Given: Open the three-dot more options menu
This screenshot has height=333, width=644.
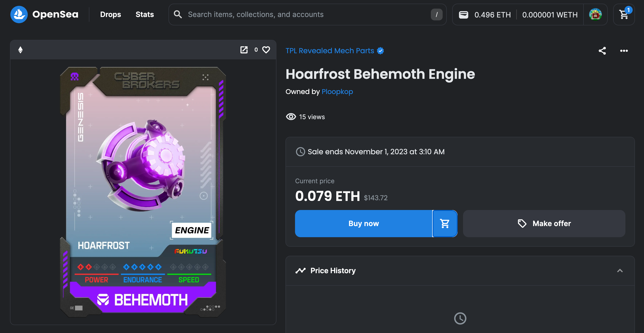Looking at the screenshot, I should tap(624, 51).
